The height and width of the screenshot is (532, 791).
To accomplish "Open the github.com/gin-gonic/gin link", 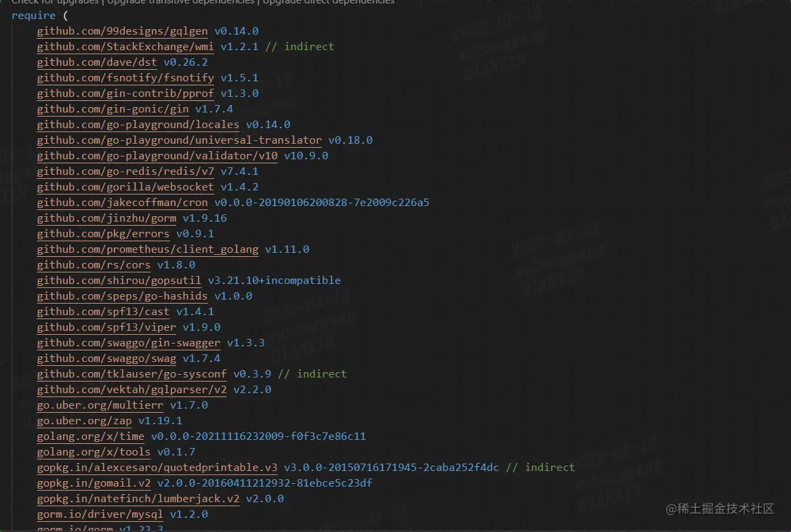I will [x=113, y=109].
